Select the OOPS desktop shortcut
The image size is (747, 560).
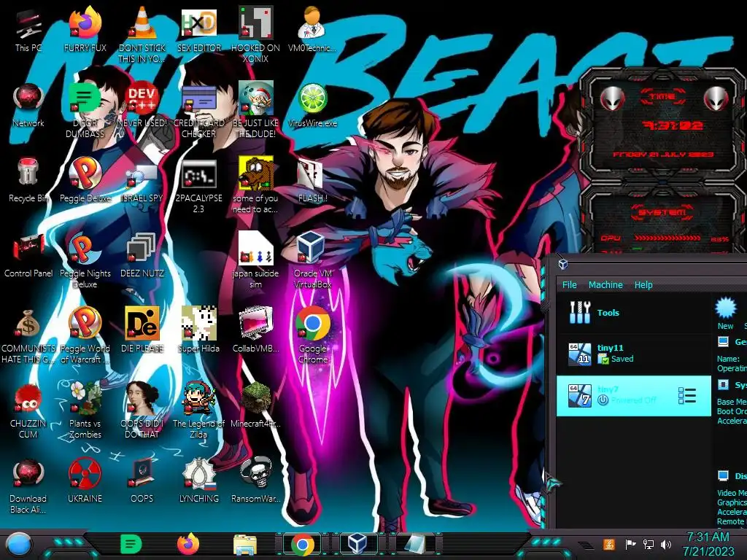coord(142,481)
